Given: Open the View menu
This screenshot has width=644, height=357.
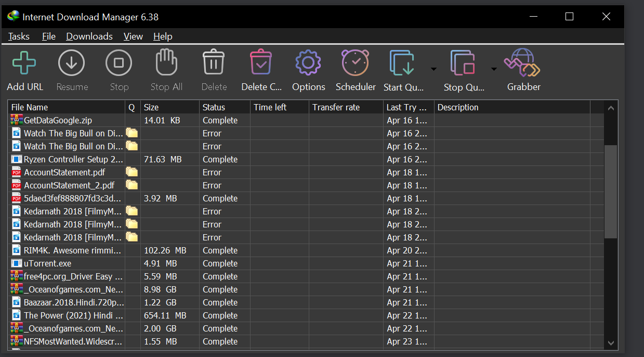Looking at the screenshot, I should click(133, 36).
